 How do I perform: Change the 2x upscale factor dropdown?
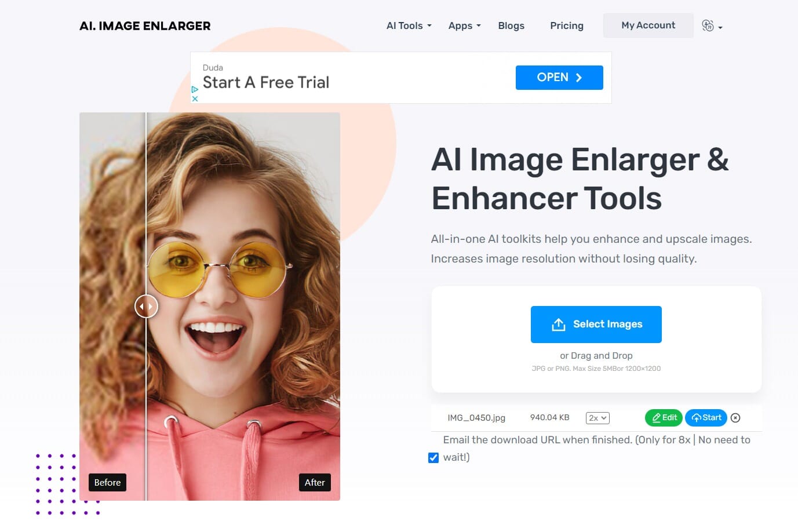pos(597,417)
